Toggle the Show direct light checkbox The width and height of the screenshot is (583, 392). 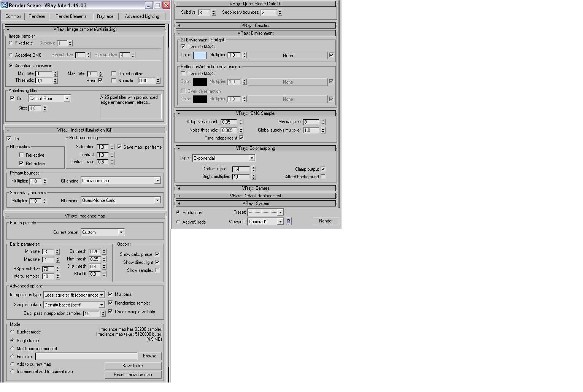pos(157,262)
